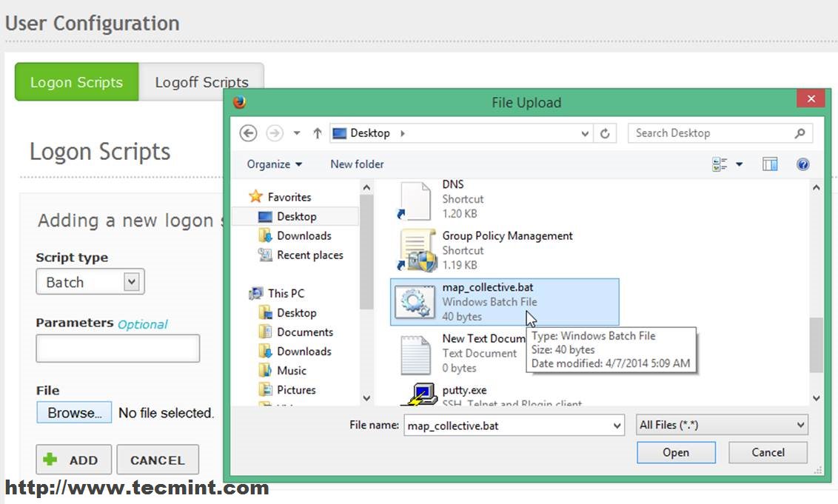Change view using the view icon
Viewport: 838px width, 504px height.
720,164
